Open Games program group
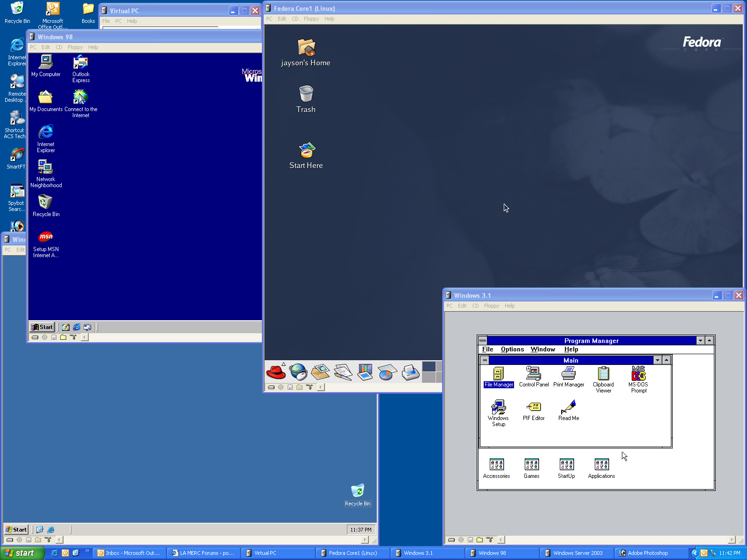 click(531, 469)
